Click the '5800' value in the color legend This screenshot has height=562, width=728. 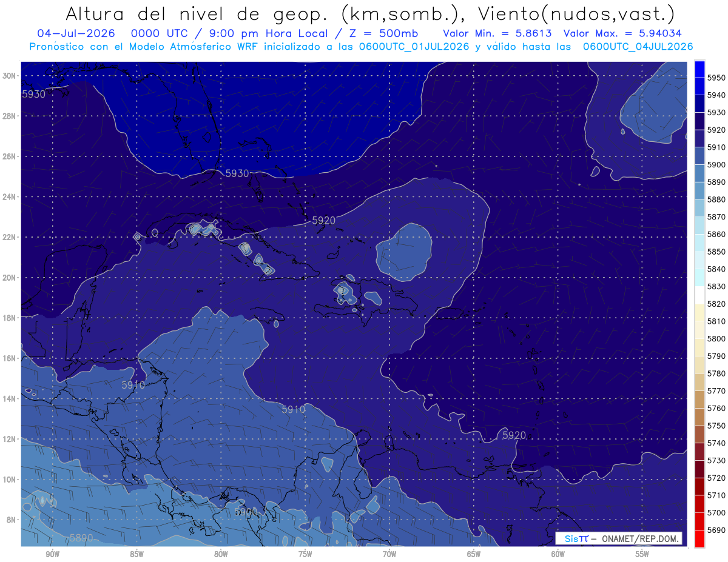click(716, 339)
